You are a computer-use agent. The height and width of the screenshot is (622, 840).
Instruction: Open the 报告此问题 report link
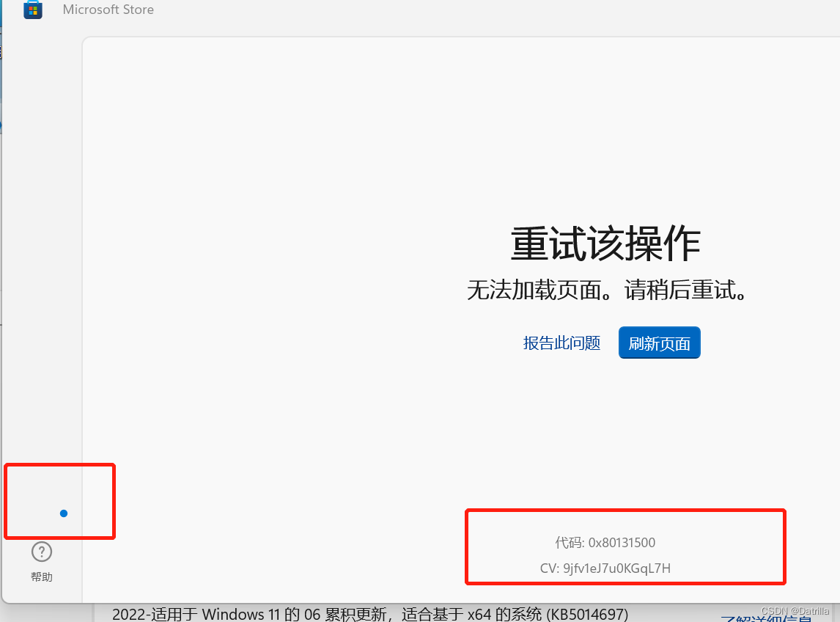pyautogui.click(x=561, y=343)
